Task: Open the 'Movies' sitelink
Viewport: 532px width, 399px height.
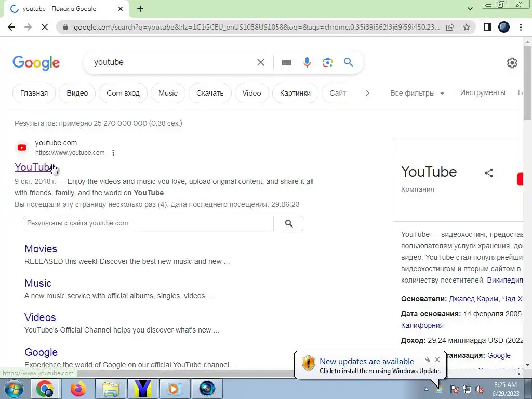Action: click(41, 249)
